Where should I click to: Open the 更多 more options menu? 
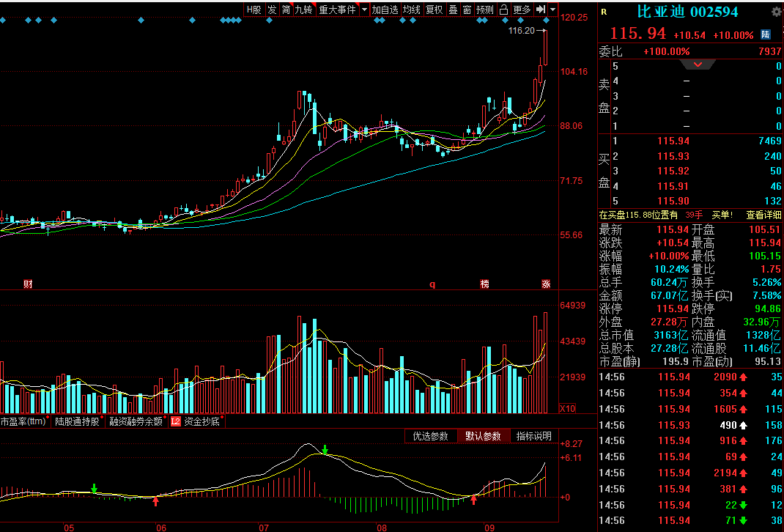point(522,10)
